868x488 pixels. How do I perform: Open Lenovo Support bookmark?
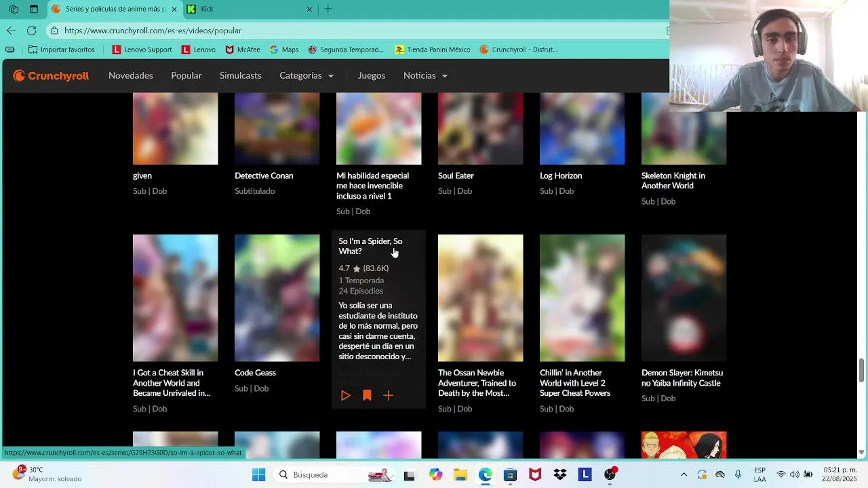tap(142, 49)
